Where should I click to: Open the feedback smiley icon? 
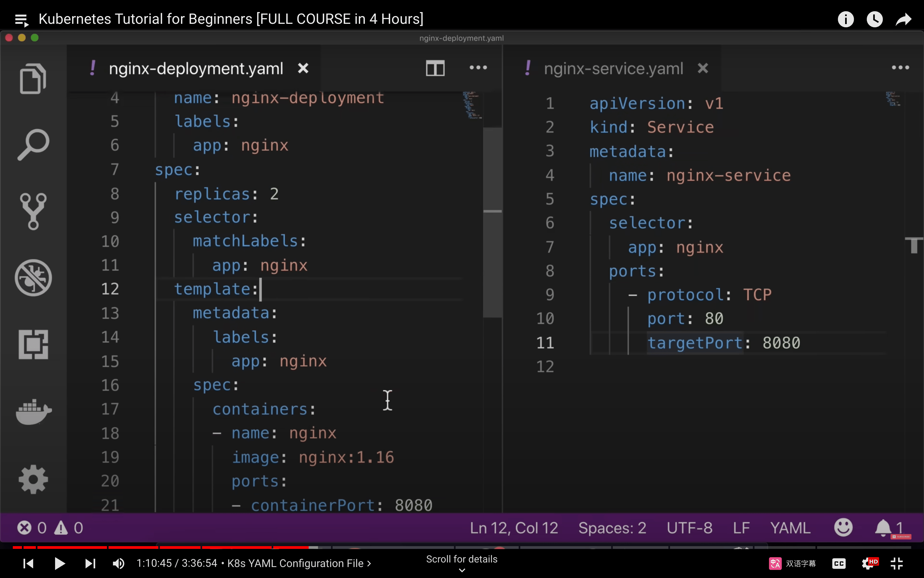pyautogui.click(x=843, y=527)
